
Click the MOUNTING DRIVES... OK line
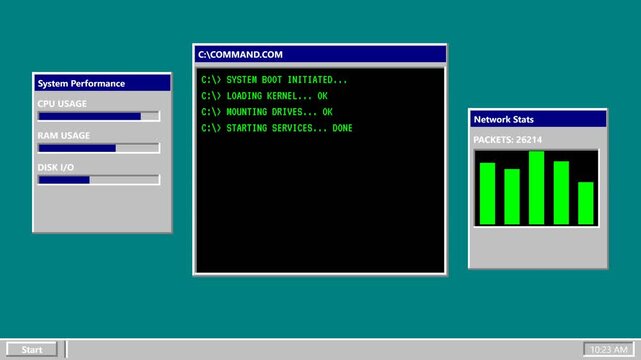point(267,112)
